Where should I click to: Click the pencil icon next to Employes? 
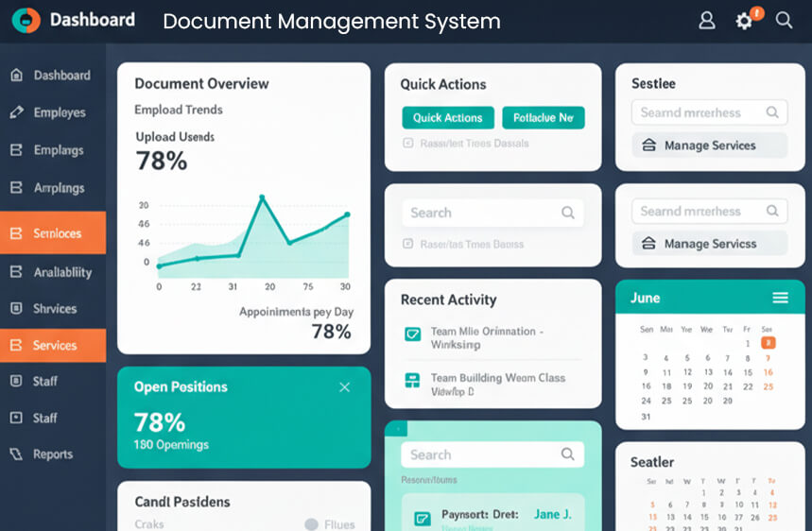[16, 112]
